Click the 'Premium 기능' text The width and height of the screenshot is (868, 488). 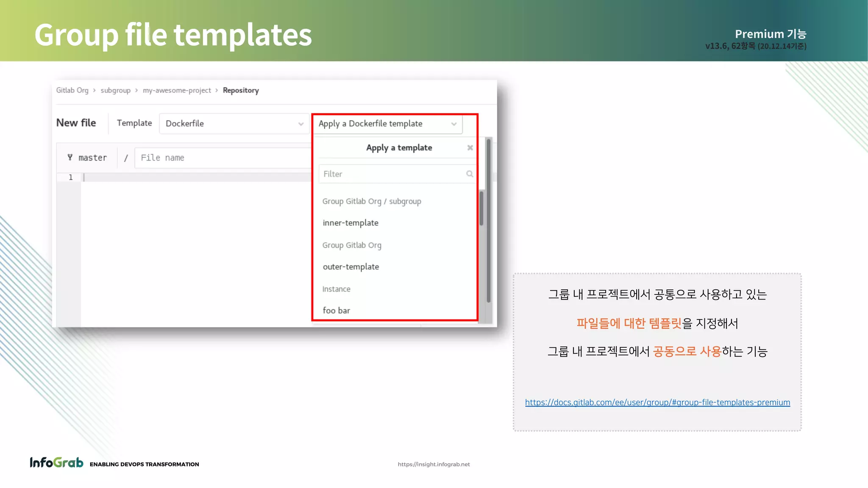(x=771, y=33)
